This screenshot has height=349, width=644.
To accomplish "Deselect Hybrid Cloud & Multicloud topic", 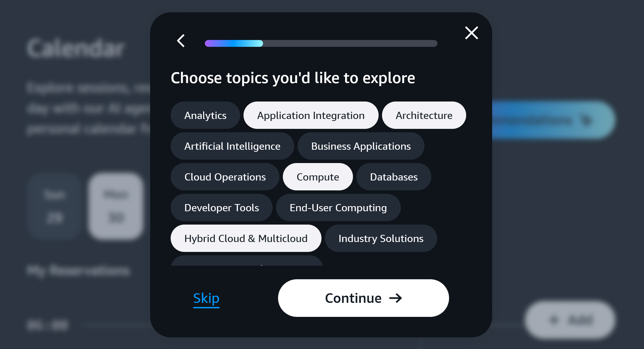I will [246, 238].
